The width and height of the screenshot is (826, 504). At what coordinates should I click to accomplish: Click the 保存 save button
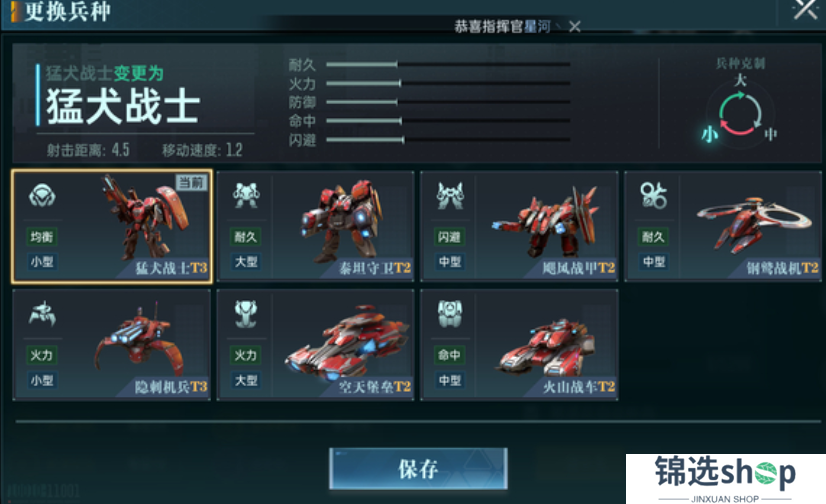[419, 469]
